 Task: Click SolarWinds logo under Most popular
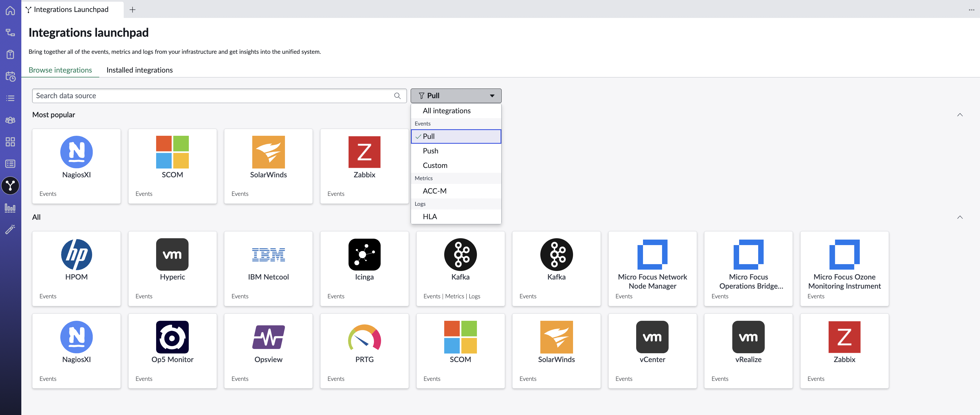[268, 152]
